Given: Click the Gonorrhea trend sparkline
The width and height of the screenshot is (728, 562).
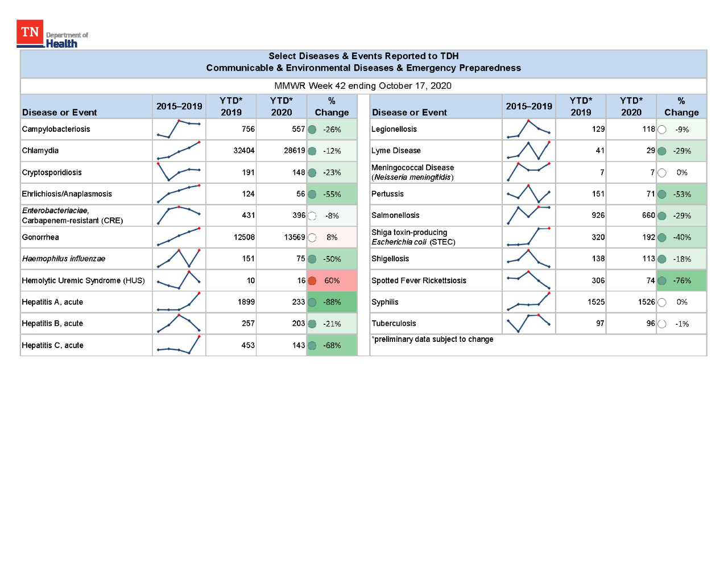Looking at the screenshot, I should 179,237.
